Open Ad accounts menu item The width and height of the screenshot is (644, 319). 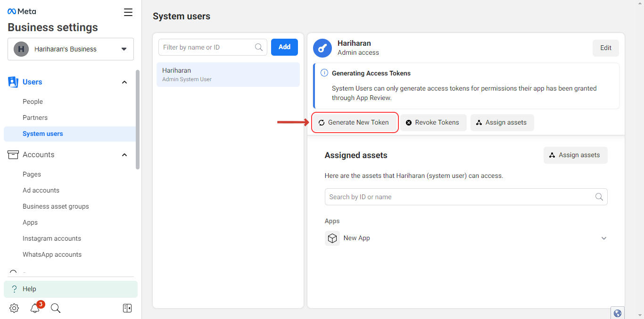(x=41, y=190)
